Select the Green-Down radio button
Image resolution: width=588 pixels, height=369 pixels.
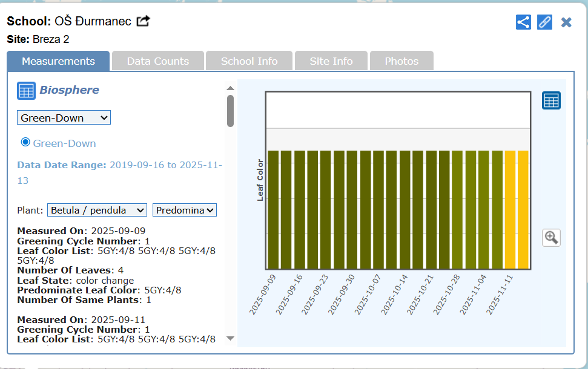[x=25, y=142]
